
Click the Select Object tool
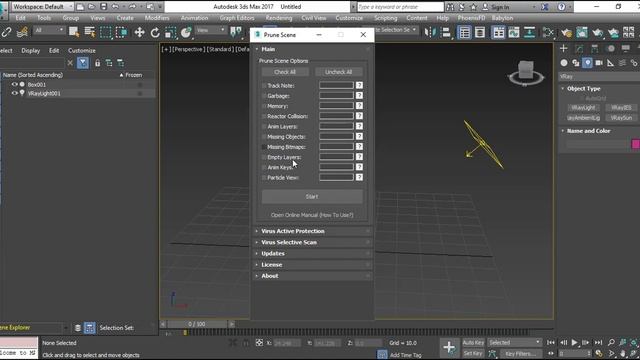74,32
